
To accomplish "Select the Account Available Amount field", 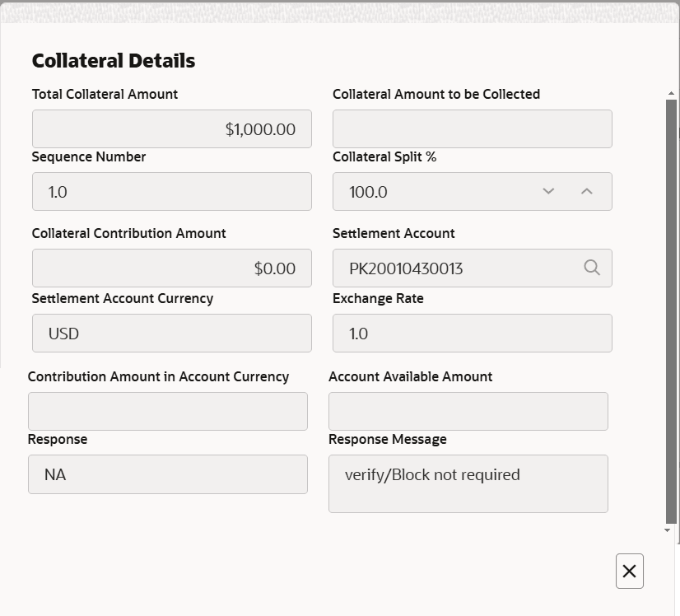I will (468, 411).
